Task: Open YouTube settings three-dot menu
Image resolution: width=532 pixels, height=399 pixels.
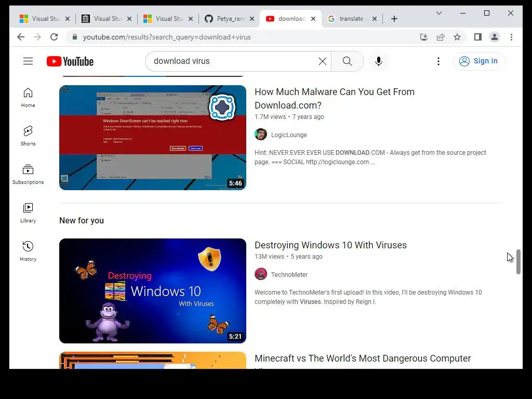Action: tap(438, 61)
